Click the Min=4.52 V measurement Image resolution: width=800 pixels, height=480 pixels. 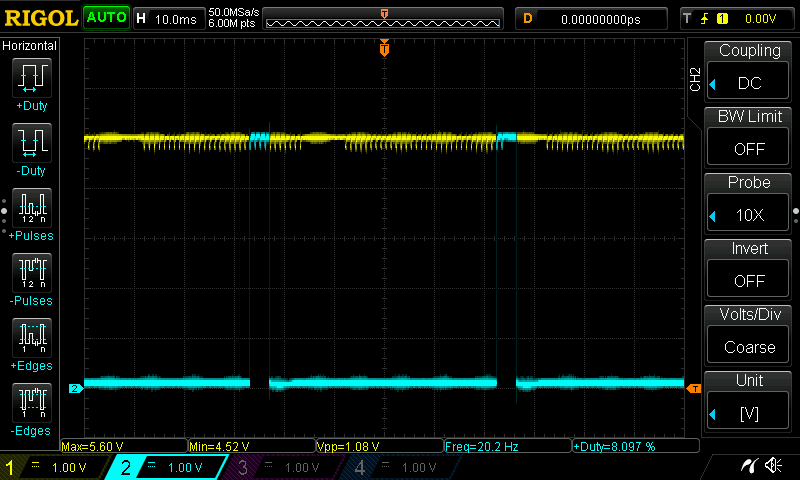click(252, 446)
